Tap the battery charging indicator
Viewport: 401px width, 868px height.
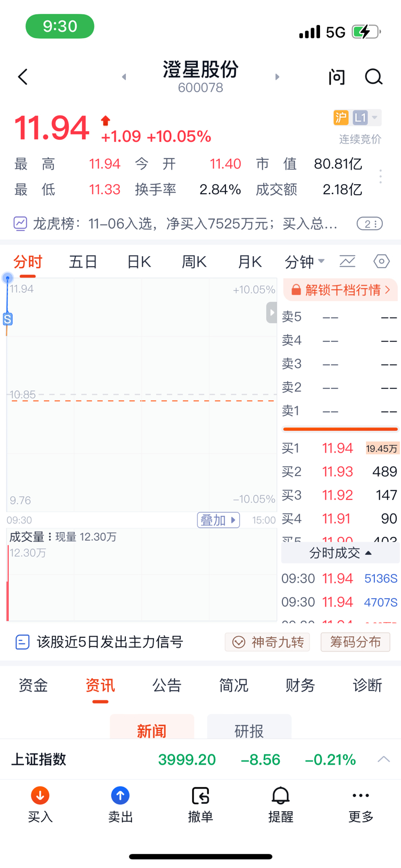click(x=366, y=32)
